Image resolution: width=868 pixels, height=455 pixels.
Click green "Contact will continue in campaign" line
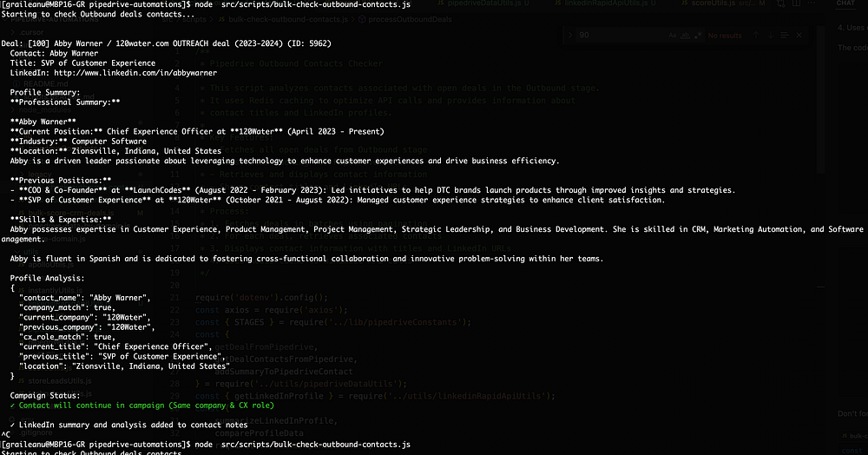pyautogui.click(x=142, y=406)
